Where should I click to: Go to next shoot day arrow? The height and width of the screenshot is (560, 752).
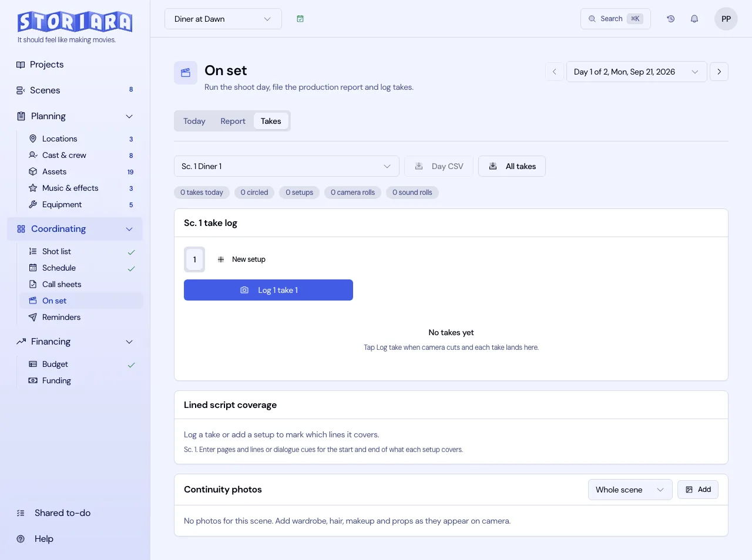719,72
